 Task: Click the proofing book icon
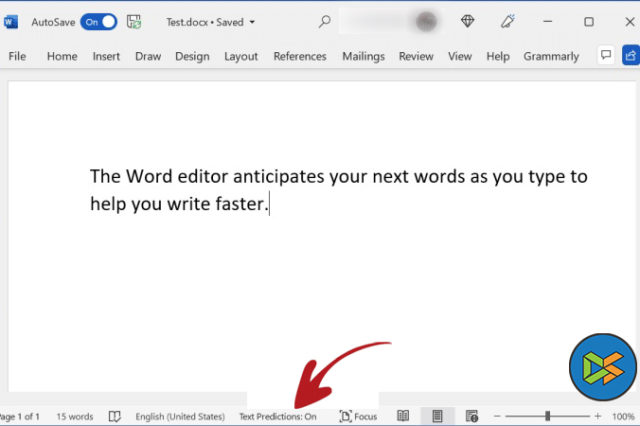point(115,416)
